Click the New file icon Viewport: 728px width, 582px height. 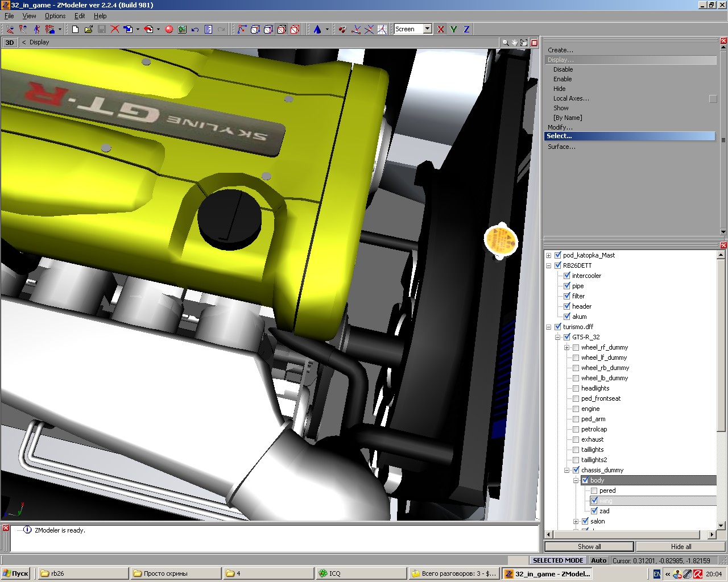pyautogui.click(x=76, y=29)
